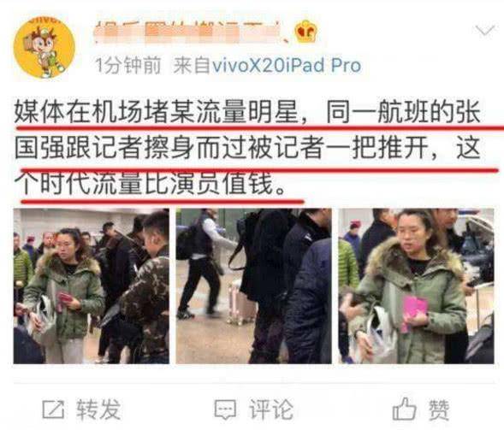
Task: Open the vivoX20iPad Pro source link
Action: coord(287,66)
